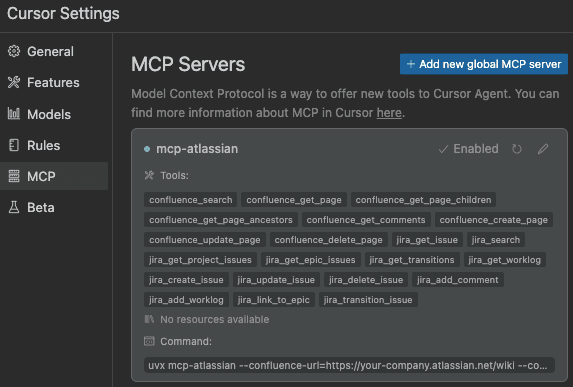The height and width of the screenshot is (387, 573).
Task: Click the confluence_get_page tool chip
Action: coord(294,200)
